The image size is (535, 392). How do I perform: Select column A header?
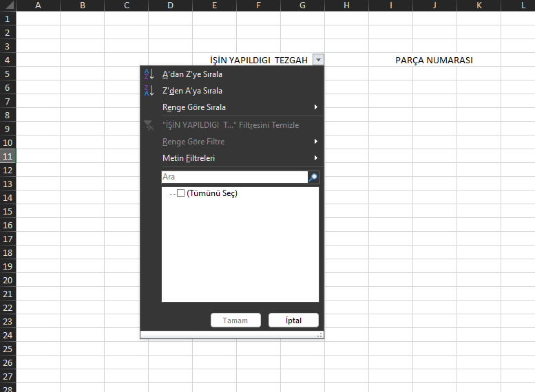39,5
